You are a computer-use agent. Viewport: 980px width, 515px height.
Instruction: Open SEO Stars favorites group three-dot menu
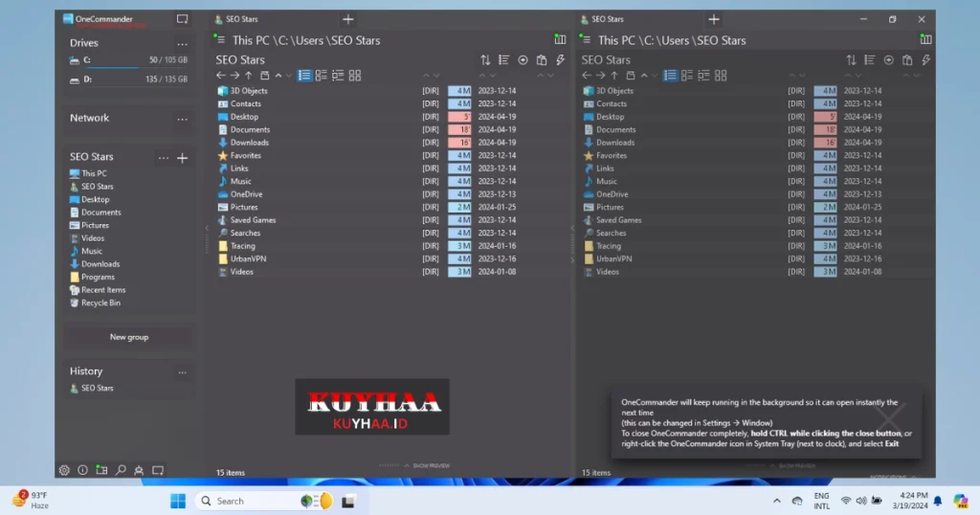[x=163, y=158]
